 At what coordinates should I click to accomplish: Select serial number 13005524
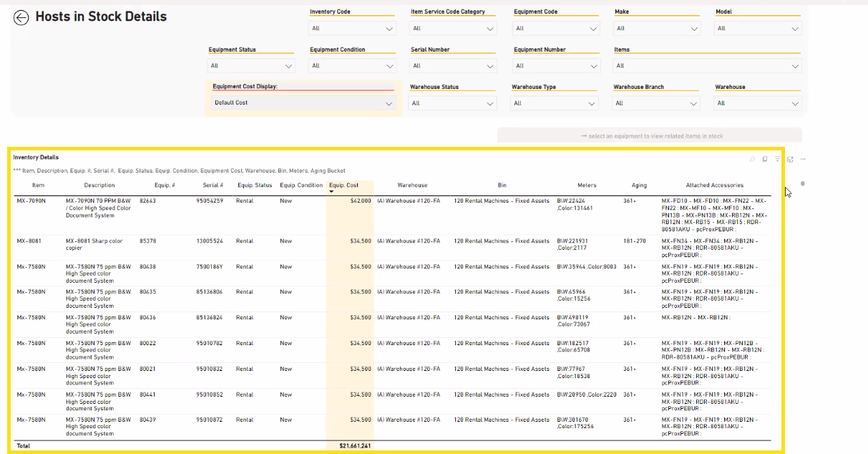coord(210,241)
